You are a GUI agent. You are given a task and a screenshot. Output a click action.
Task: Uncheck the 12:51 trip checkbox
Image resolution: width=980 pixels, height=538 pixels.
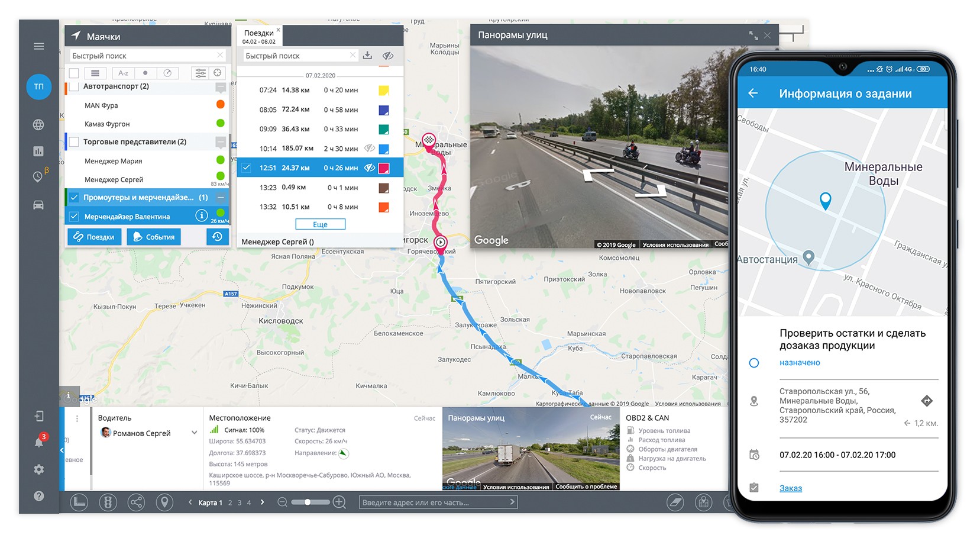[246, 167]
